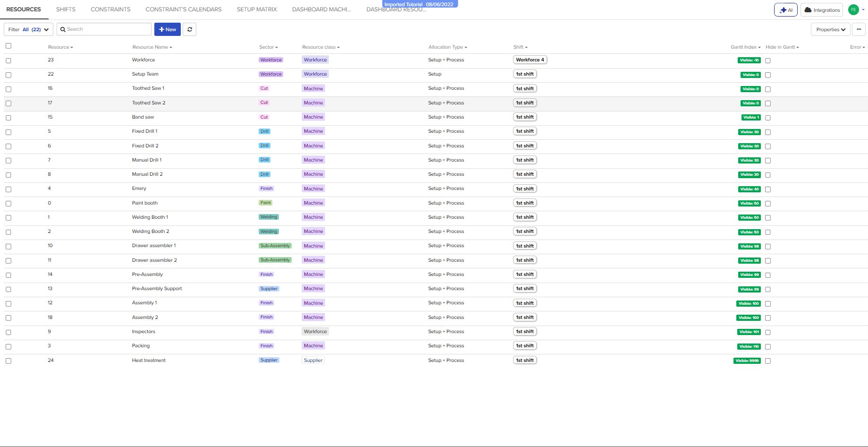Screen dimensions: 868x447
Task: Switch to the SHIFTS tab
Action: coord(66,9)
